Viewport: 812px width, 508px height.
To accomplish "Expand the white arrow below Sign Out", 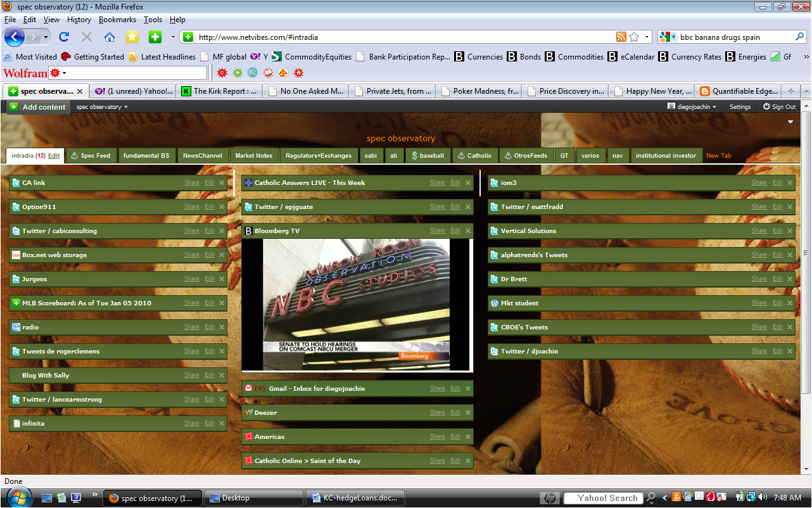I will coord(790,122).
